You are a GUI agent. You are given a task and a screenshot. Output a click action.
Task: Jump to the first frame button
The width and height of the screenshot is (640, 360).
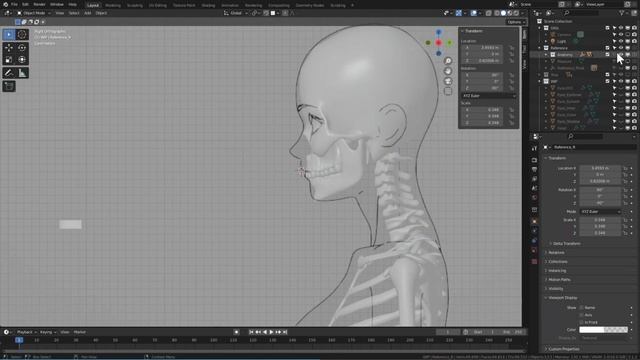(251, 332)
